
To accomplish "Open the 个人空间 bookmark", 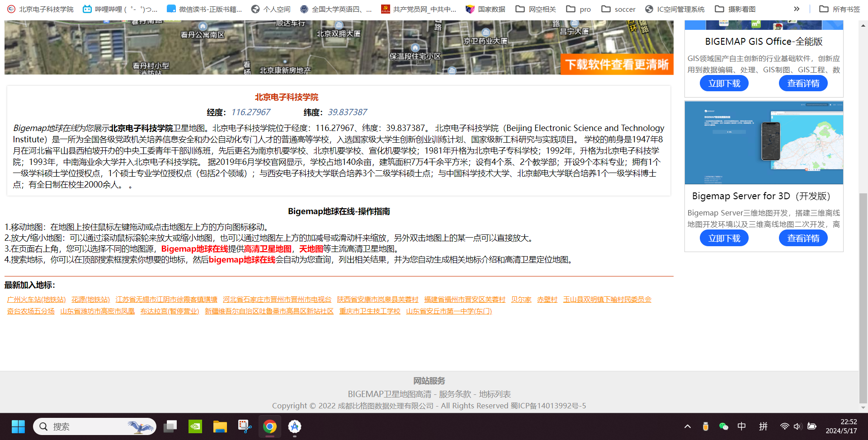I will pos(271,9).
